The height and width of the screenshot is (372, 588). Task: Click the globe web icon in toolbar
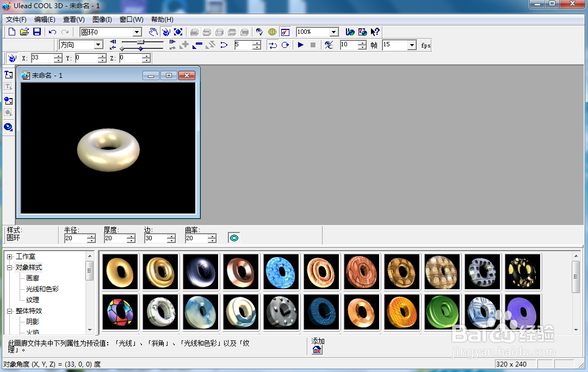273,32
